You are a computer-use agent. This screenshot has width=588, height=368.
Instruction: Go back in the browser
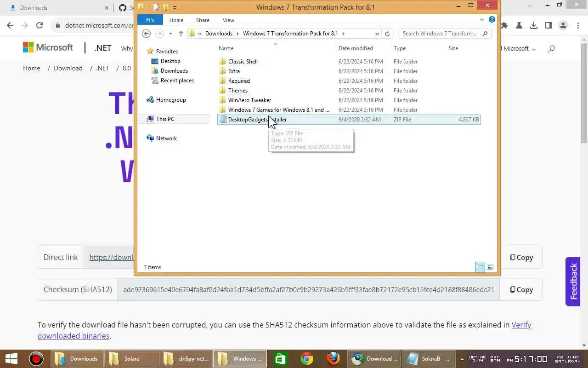point(10,25)
